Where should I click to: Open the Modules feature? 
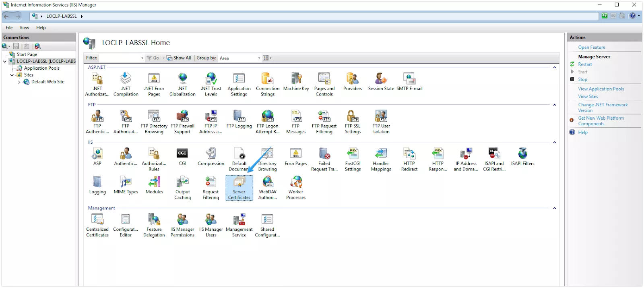point(154,185)
